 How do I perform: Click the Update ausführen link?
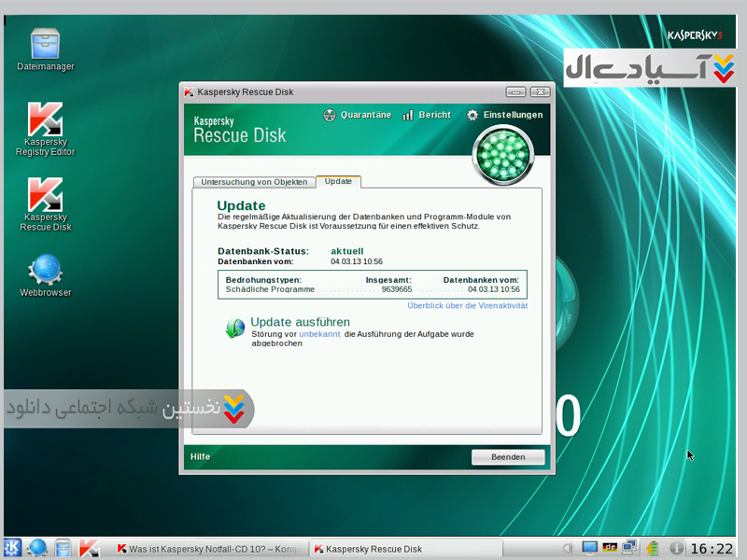point(300,322)
